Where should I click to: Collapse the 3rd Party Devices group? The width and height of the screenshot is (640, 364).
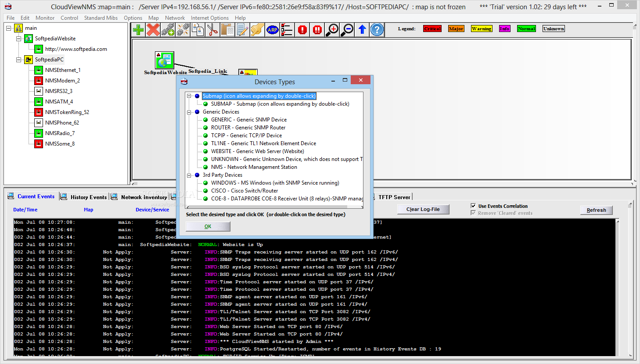click(x=189, y=175)
